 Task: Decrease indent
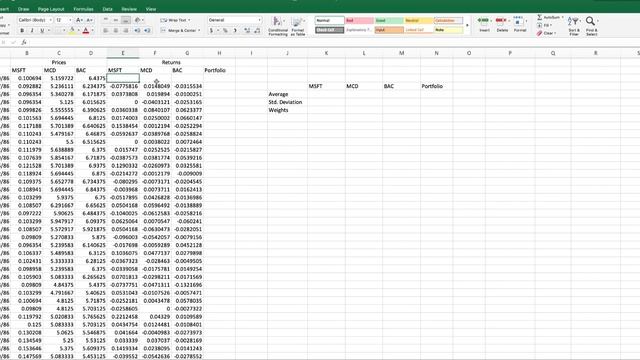pos(137,31)
